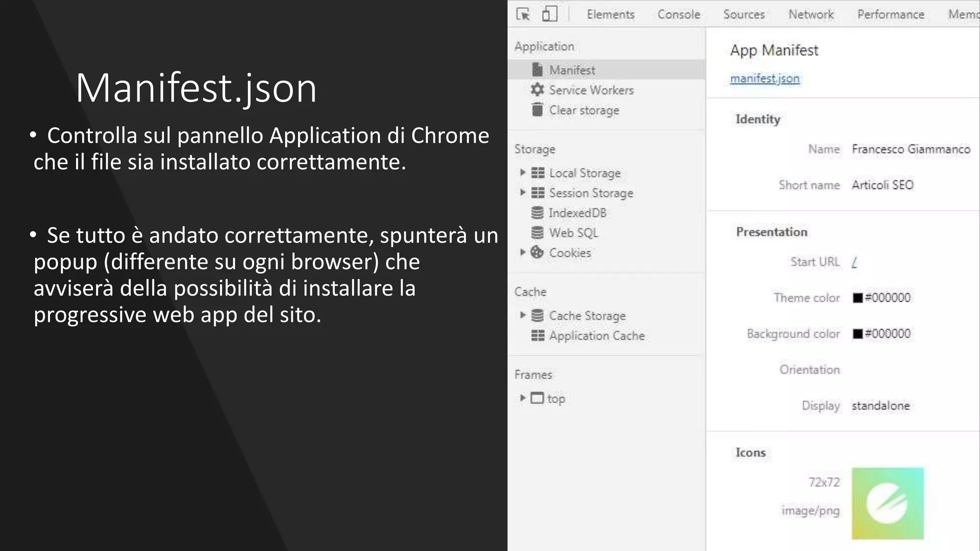
Task: Click the Application Cache grid icon
Action: (x=538, y=336)
